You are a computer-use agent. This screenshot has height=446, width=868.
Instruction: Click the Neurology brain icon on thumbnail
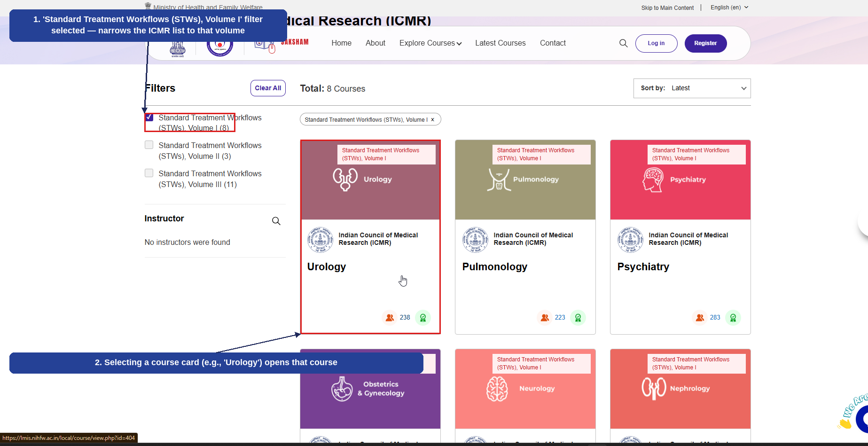[x=497, y=389]
